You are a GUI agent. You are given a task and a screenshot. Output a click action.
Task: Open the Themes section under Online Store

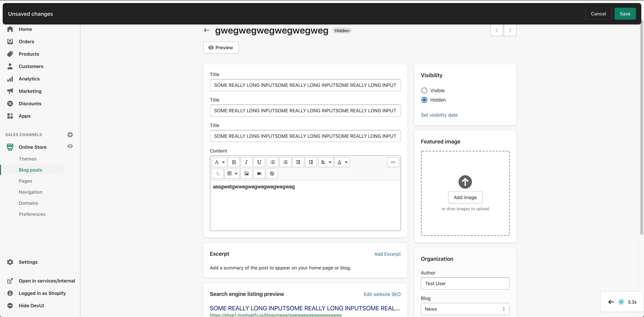28,159
